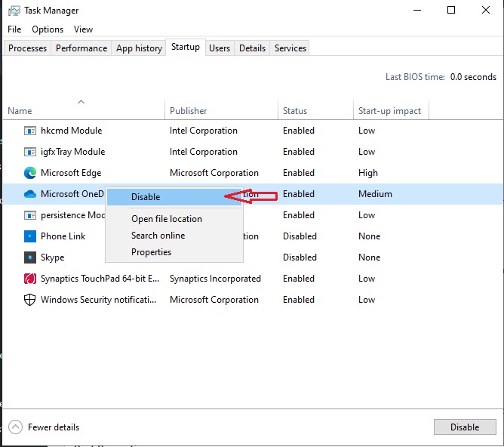Viewport: 504px width, 447px height.
Task: Switch to the Performance tab
Action: point(81,48)
